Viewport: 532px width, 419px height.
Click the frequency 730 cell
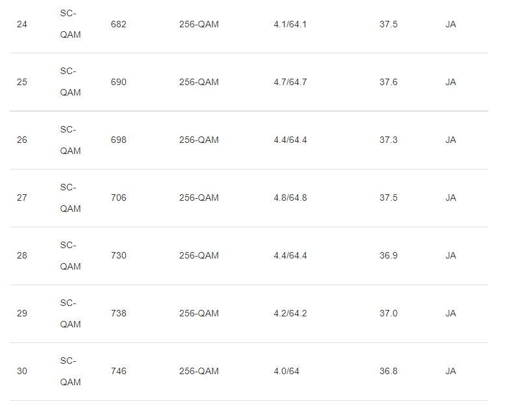pyautogui.click(x=119, y=256)
